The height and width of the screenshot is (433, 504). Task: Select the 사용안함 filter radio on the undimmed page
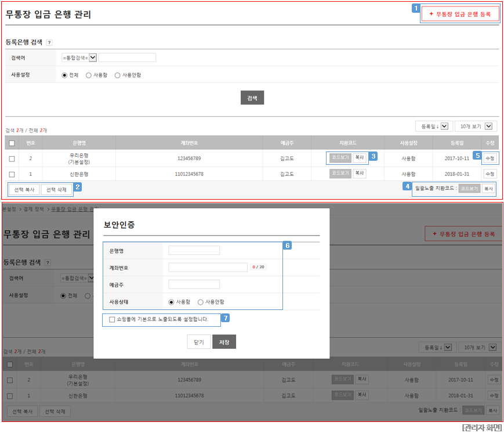point(117,75)
